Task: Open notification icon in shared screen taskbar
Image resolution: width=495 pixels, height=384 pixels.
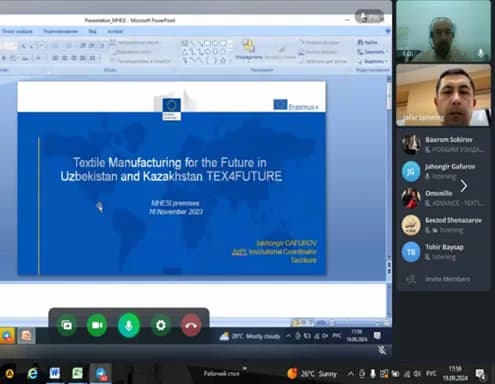Action: click(377, 335)
